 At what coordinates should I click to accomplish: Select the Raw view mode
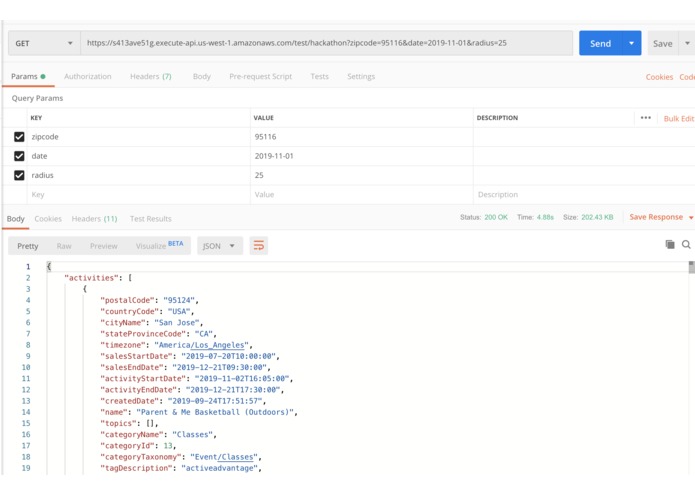pos(64,246)
